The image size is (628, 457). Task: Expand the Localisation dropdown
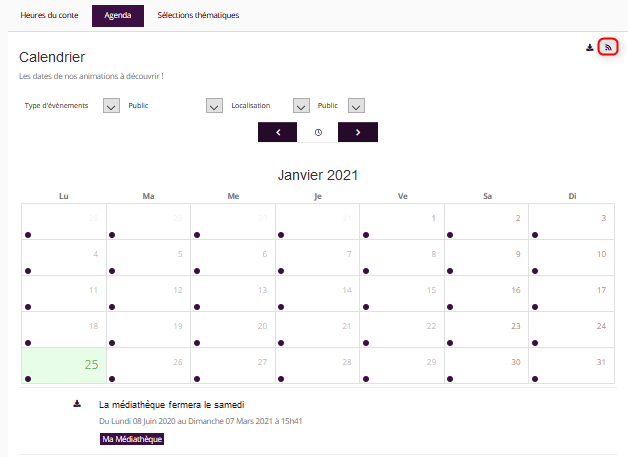[x=301, y=106]
